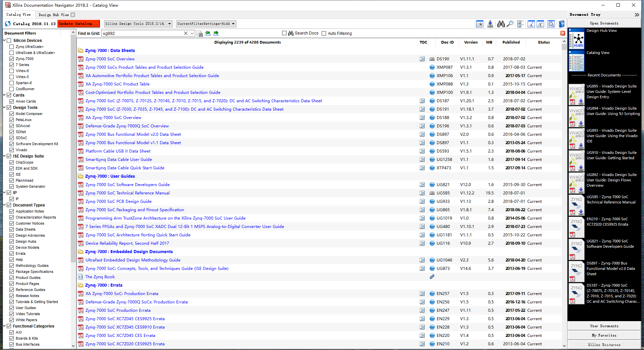The image size is (644, 350).
Task: Open search with the binoculars toolbar icon
Action: [501, 24]
